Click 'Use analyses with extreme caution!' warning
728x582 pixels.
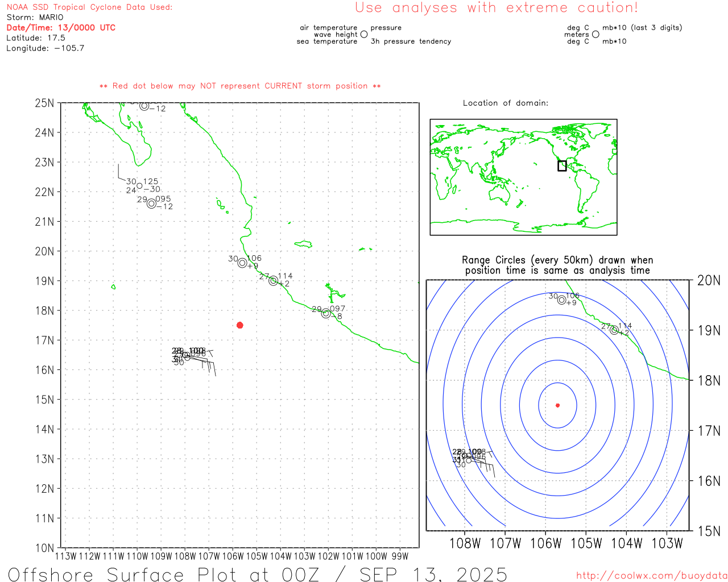[497, 8]
